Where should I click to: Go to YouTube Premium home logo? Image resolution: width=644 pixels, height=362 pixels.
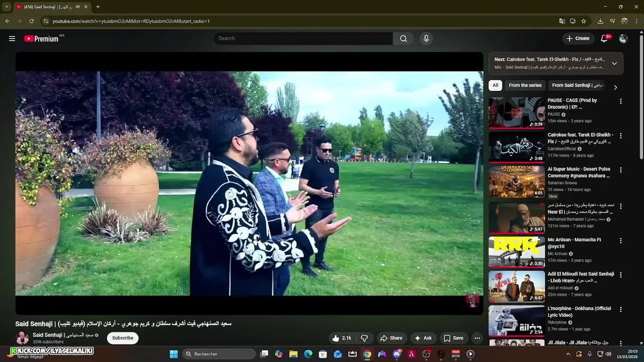coord(41,39)
